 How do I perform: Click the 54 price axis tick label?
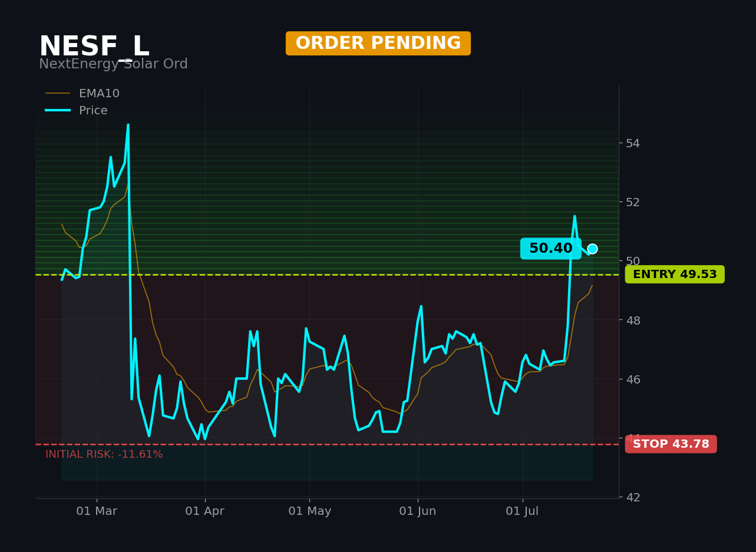point(633,143)
